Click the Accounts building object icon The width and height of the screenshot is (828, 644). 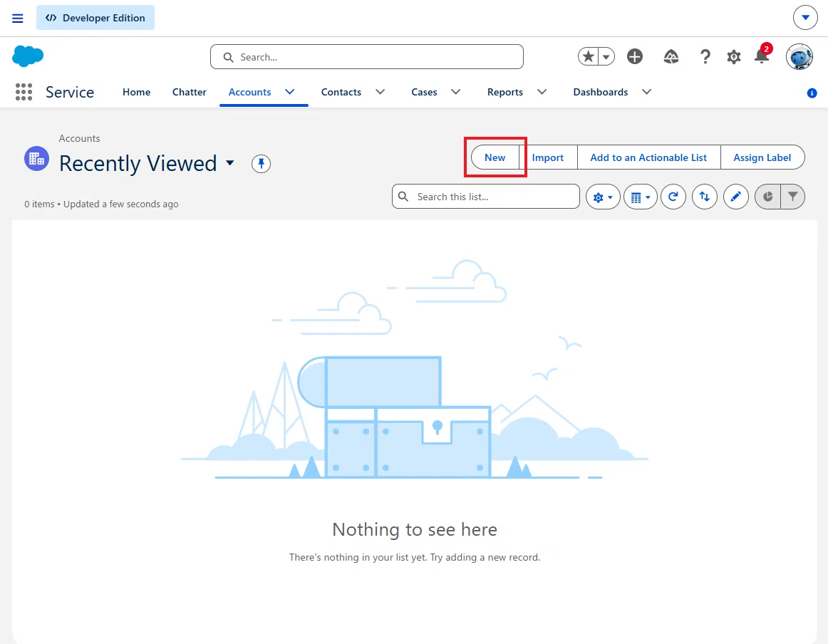(36, 158)
